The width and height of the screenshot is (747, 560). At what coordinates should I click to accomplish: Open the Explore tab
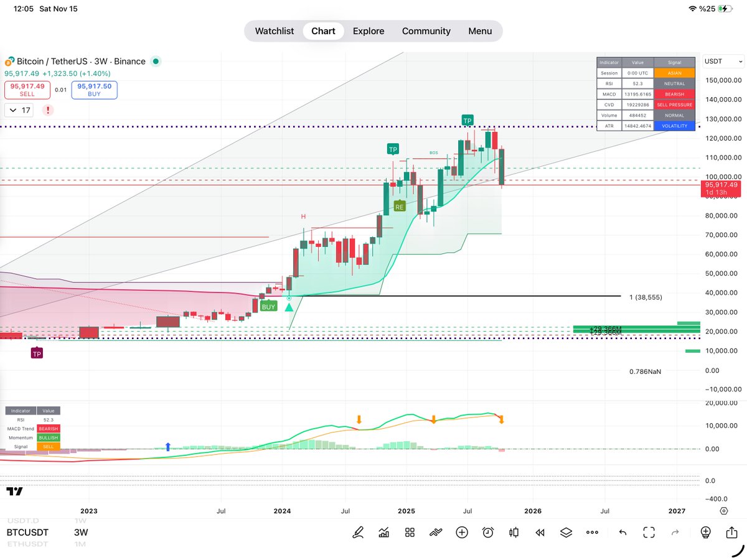369,31
